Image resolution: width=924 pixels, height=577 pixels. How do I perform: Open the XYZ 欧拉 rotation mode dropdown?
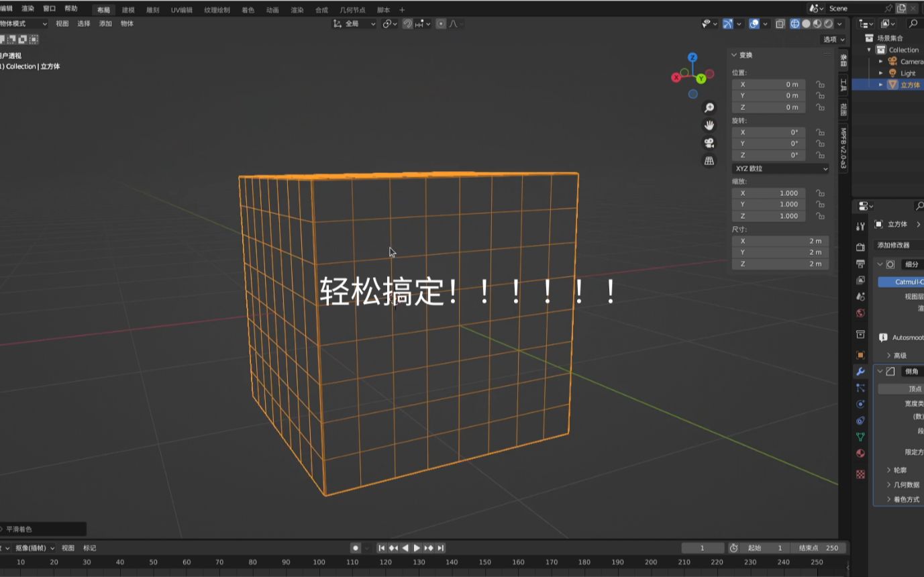tap(780, 168)
